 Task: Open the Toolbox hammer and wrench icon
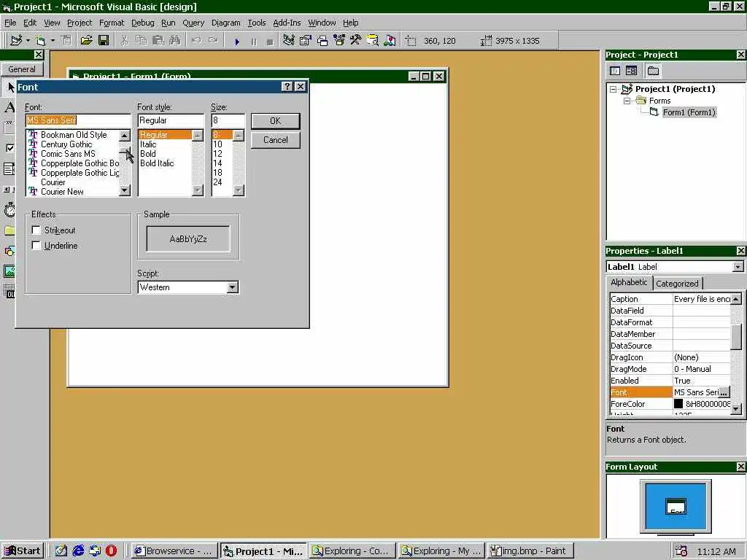355,41
